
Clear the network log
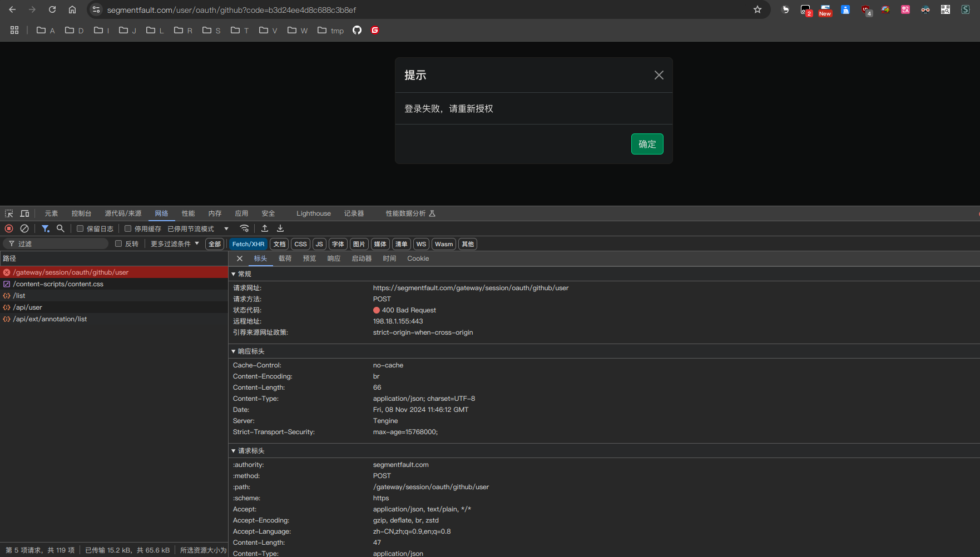tap(24, 228)
